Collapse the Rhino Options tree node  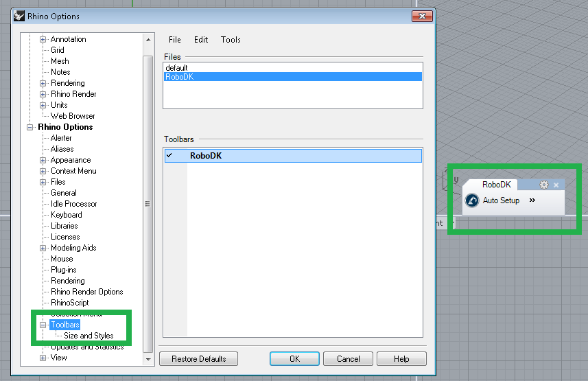[30, 127]
